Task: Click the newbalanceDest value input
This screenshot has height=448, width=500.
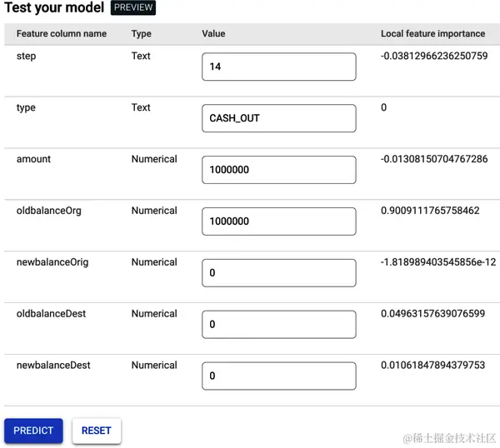Action: tap(278, 376)
